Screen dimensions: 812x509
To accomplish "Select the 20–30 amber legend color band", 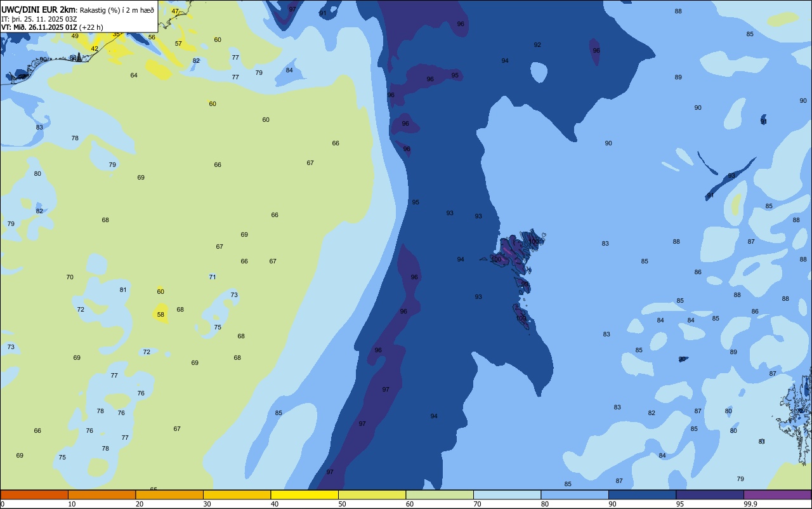I will [169, 494].
